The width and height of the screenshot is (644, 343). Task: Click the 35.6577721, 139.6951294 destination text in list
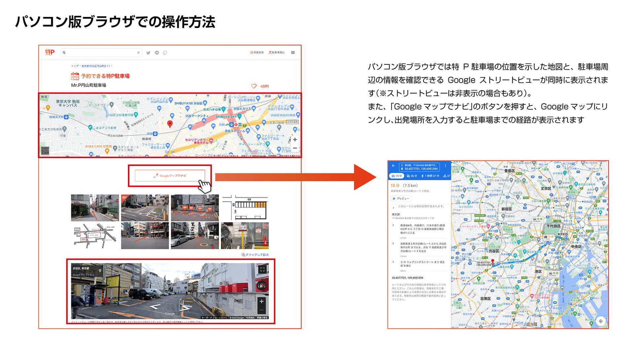[408, 278]
